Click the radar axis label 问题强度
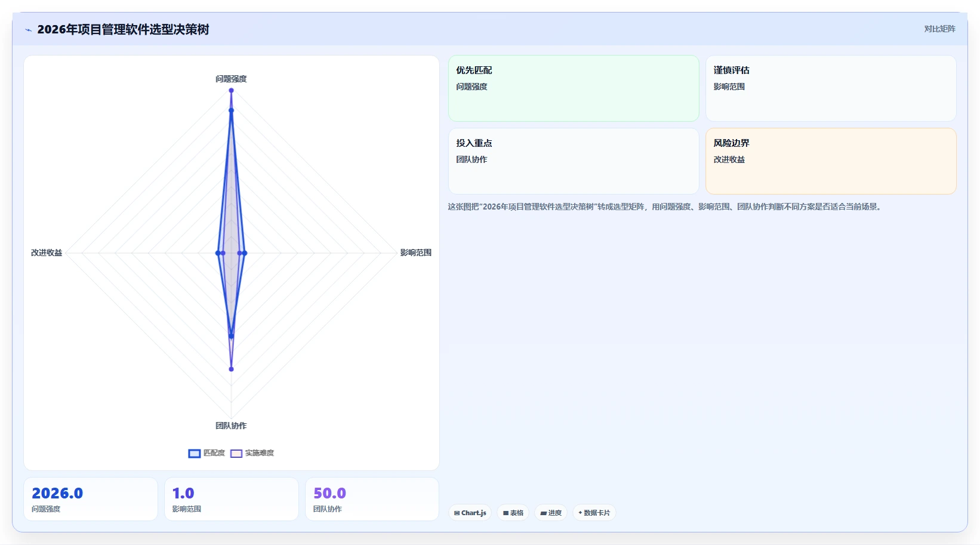 coord(231,79)
